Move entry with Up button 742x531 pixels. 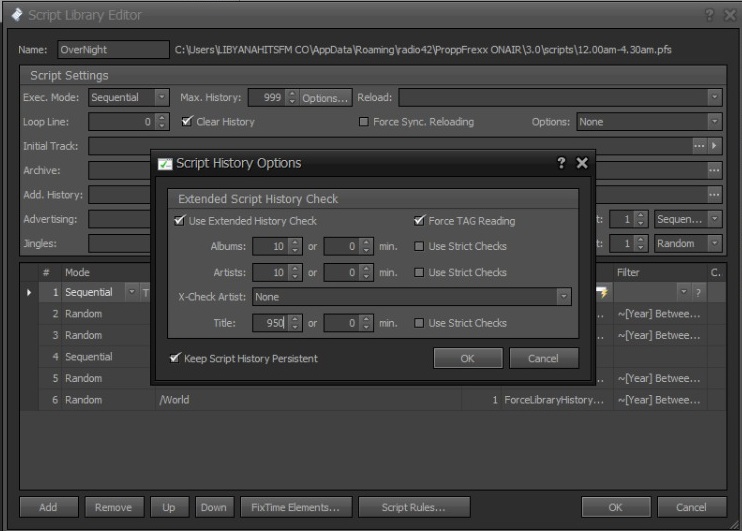coord(169,507)
